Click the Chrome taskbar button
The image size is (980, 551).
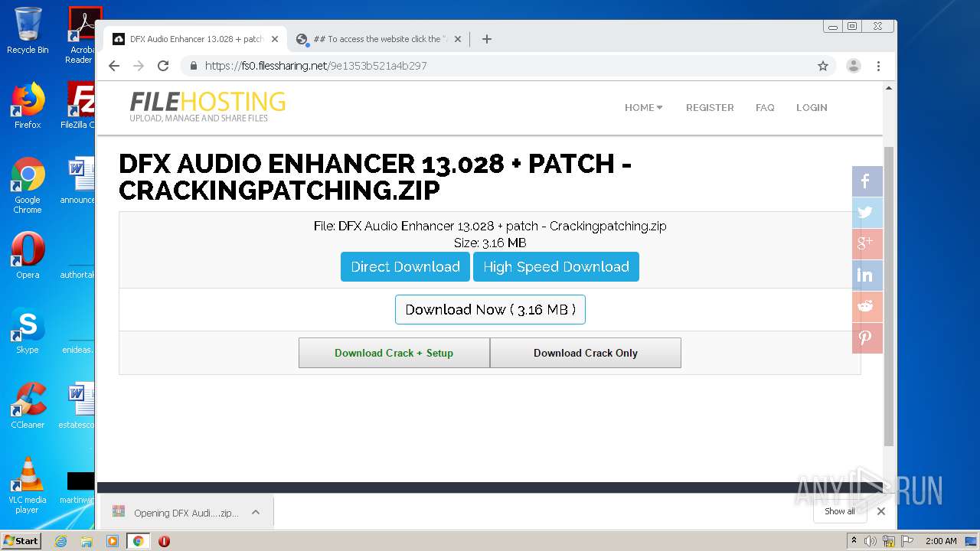point(139,541)
